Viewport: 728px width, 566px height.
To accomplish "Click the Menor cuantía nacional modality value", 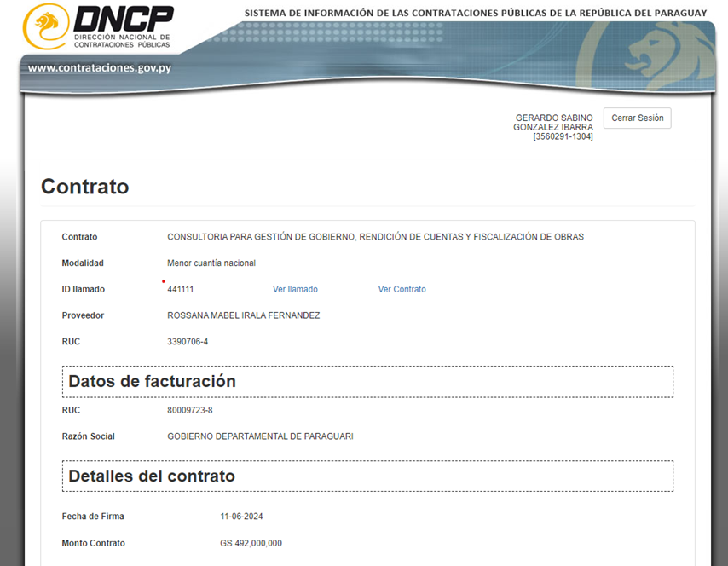I will click(211, 263).
